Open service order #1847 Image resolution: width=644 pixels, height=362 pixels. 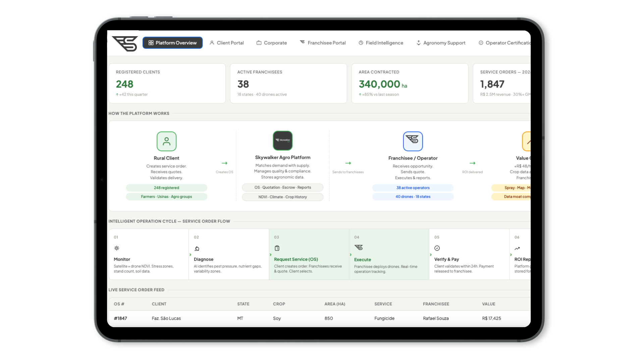(120, 318)
